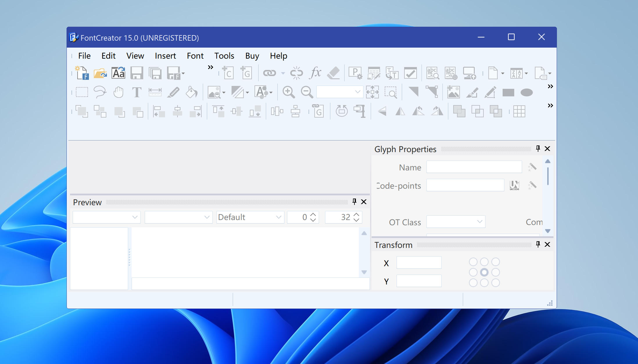
Task: Select the bottom-right transform anchor radio
Action: point(496,283)
